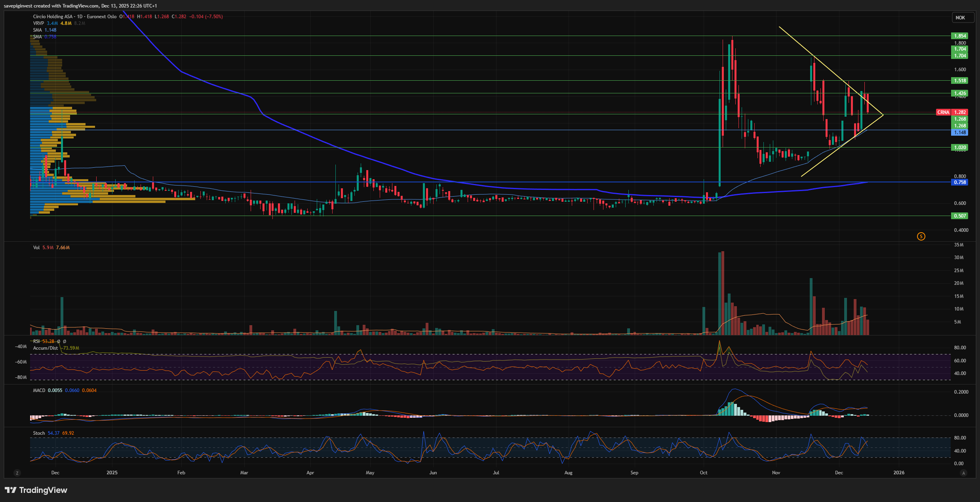Screen dimensions: 980x502
Task: Click the Accum/Dist indicator label
Action: tap(45, 348)
